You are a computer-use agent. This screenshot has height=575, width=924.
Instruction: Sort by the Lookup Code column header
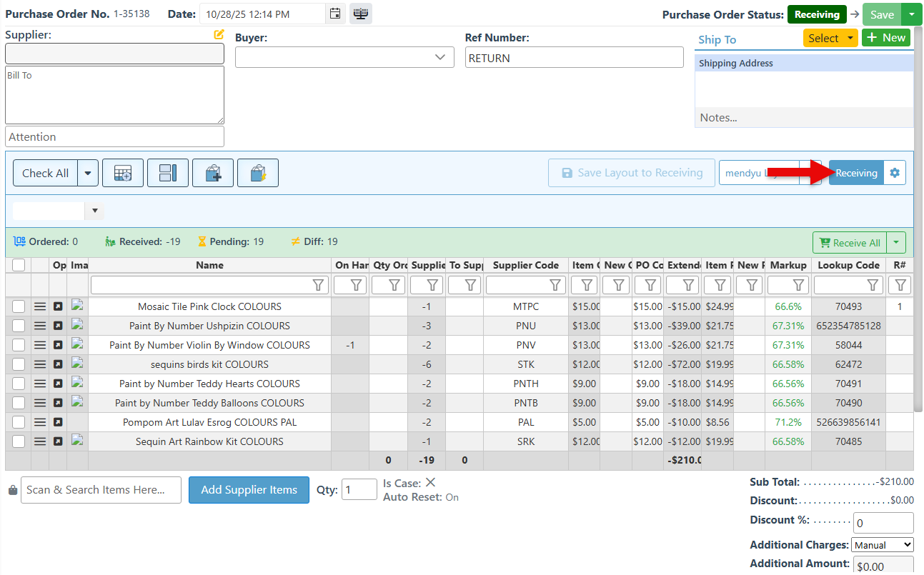point(848,265)
